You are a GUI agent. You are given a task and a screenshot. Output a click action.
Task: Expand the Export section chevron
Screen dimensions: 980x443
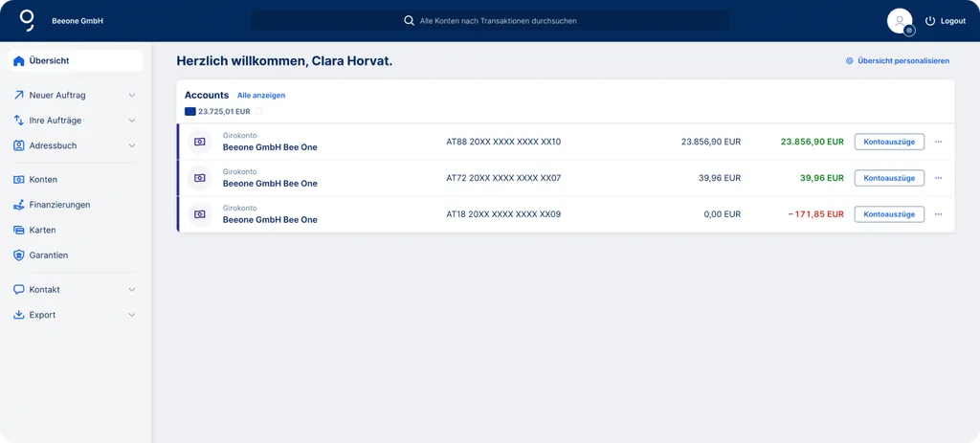tap(132, 315)
